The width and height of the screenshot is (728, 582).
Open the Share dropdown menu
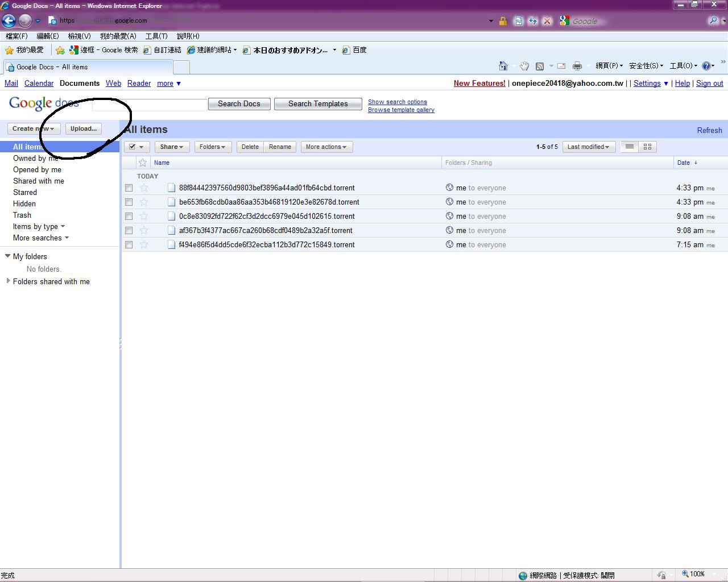(x=172, y=147)
